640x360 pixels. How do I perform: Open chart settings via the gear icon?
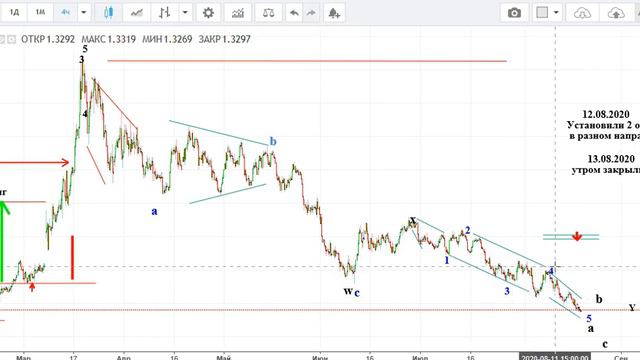click(x=208, y=13)
